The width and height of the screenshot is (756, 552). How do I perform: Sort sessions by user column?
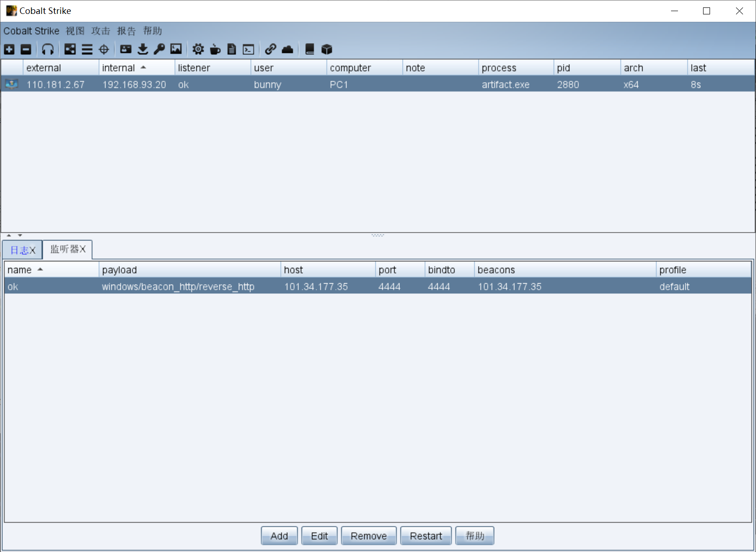[x=288, y=68]
